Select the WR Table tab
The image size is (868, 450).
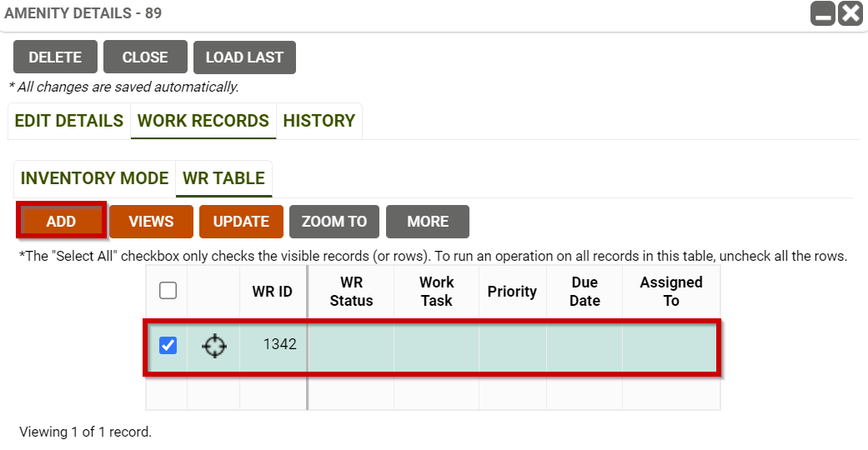click(223, 178)
